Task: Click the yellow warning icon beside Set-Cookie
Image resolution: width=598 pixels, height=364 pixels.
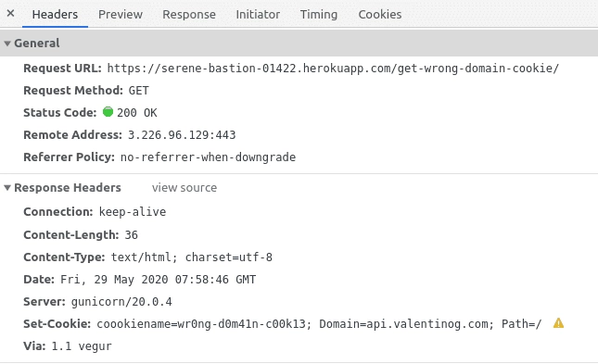Action: [558, 323]
